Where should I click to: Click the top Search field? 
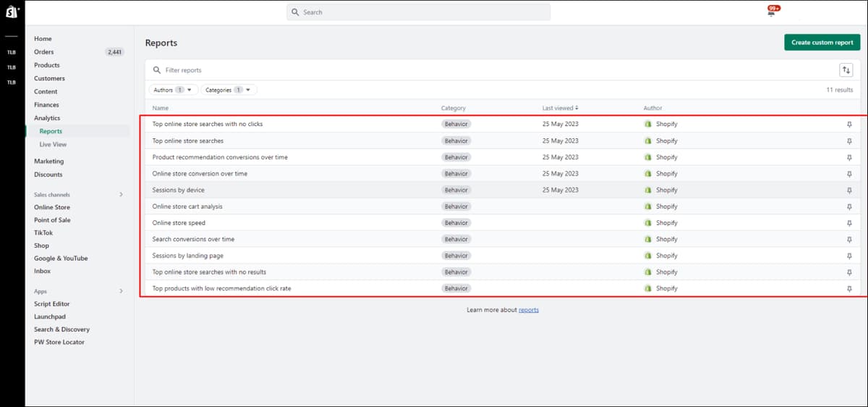418,12
